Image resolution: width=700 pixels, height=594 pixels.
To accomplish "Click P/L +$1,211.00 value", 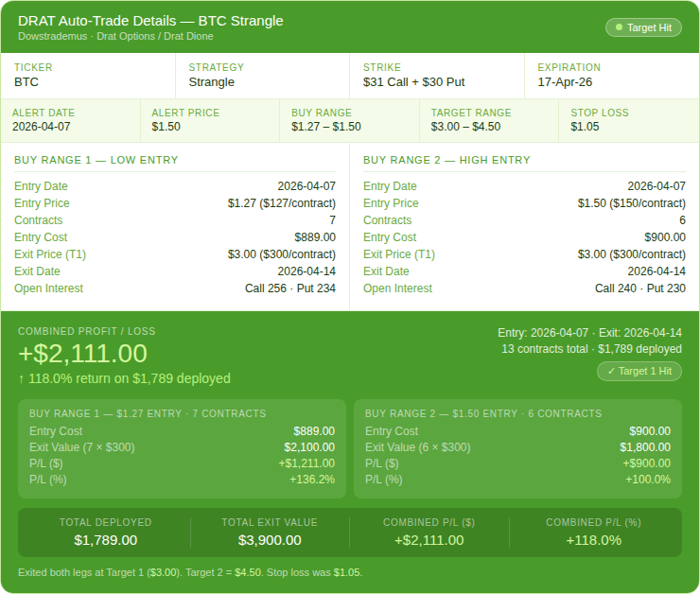I will (x=306, y=463).
